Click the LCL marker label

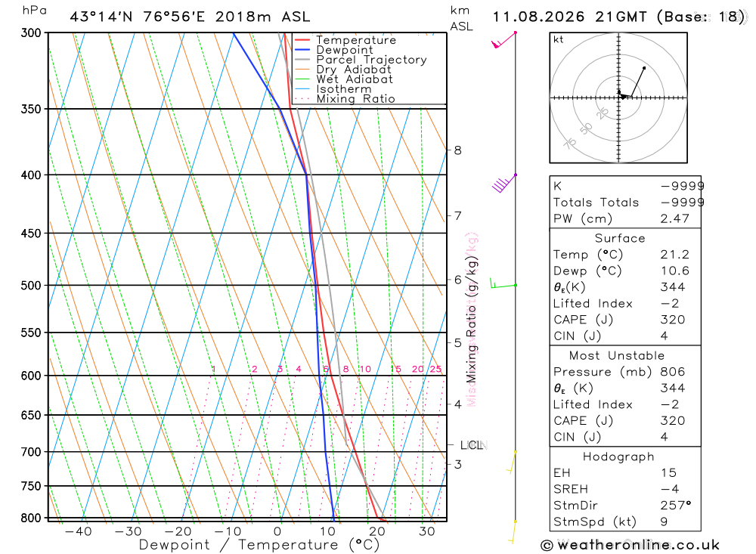tap(472, 445)
